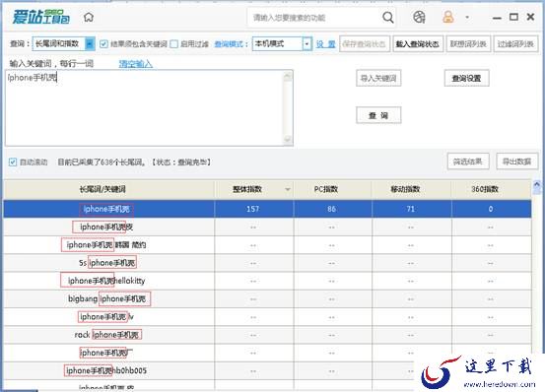Select the iphone手机壳 韩国 简约 row
Viewport: 545px width, 392px height.
coord(267,245)
